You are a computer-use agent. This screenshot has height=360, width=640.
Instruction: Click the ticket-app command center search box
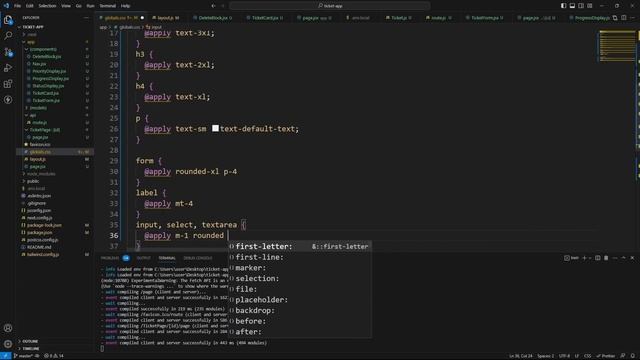coord(329,6)
